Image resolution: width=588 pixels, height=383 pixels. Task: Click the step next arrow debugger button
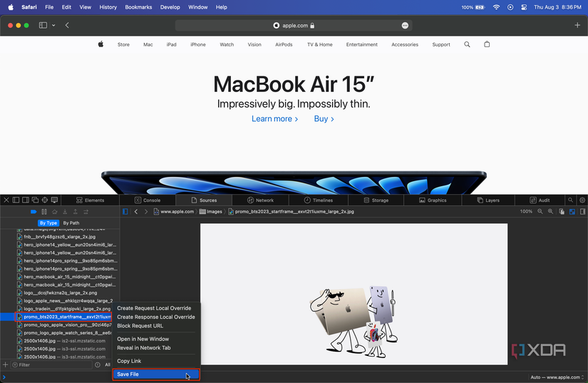coord(86,212)
